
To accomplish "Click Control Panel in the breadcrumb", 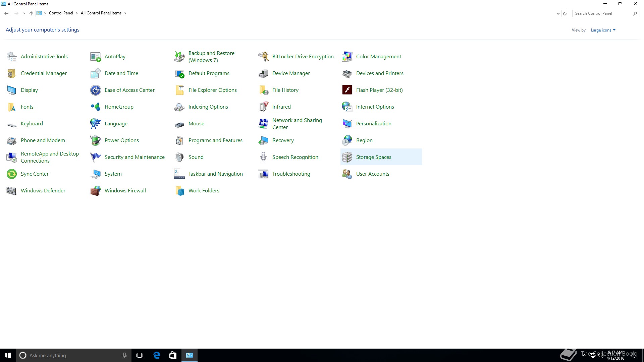I will pyautogui.click(x=61, y=13).
